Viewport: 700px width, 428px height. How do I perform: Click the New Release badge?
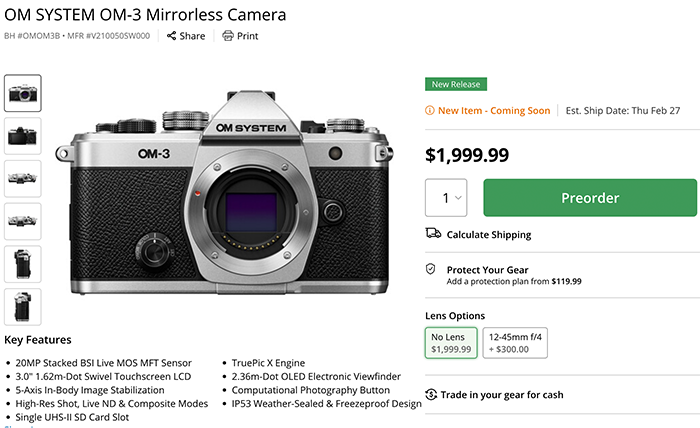[454, 84]
